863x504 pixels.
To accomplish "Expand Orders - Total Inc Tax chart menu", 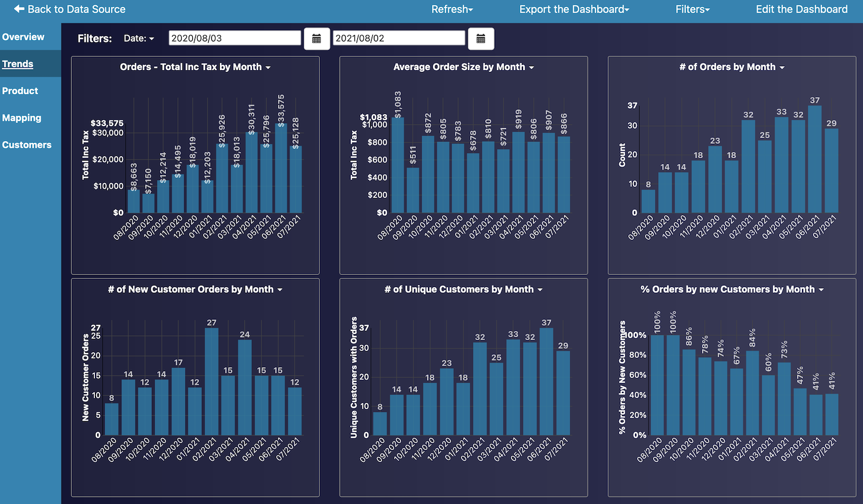I will coord(268,67).
